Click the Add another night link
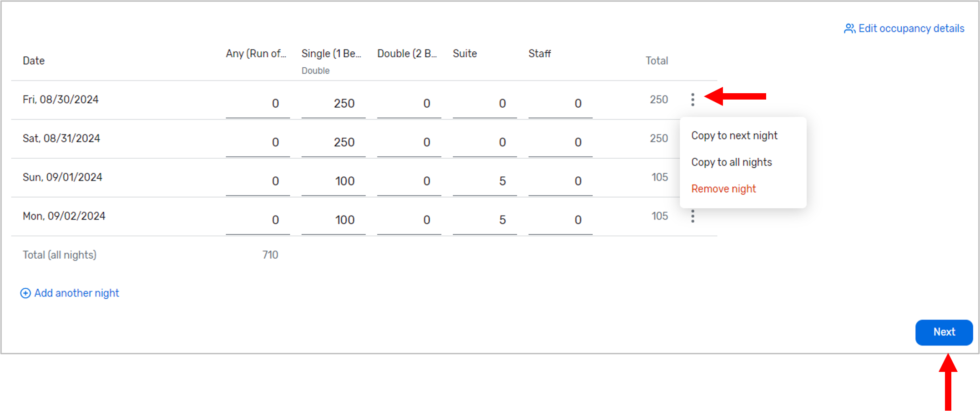 pyautogui.click(x=76, y=293)
